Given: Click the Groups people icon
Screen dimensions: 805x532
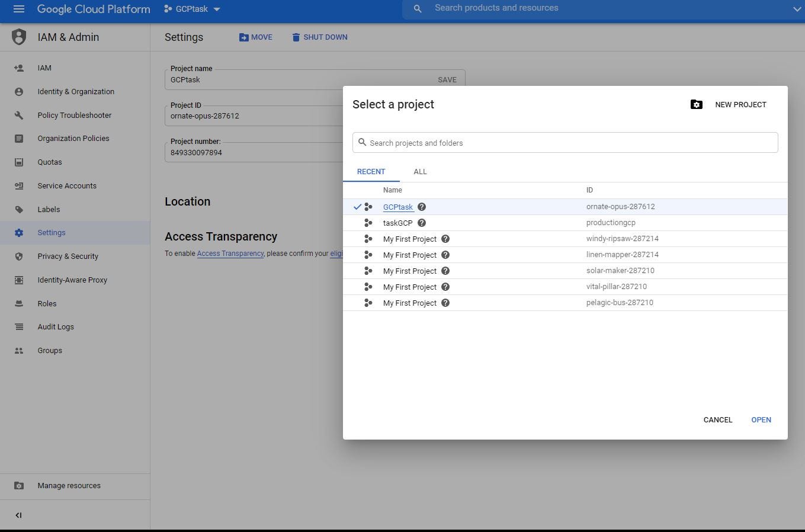Looking at the screenshot, I should coord(19,351).
